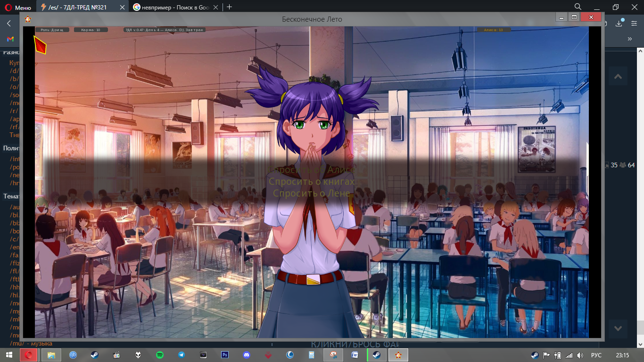Image resolution: width=644 pixels, height=362 pixels.
Task: Open File Explorer from the taskbar
Action: click(50, 355)
